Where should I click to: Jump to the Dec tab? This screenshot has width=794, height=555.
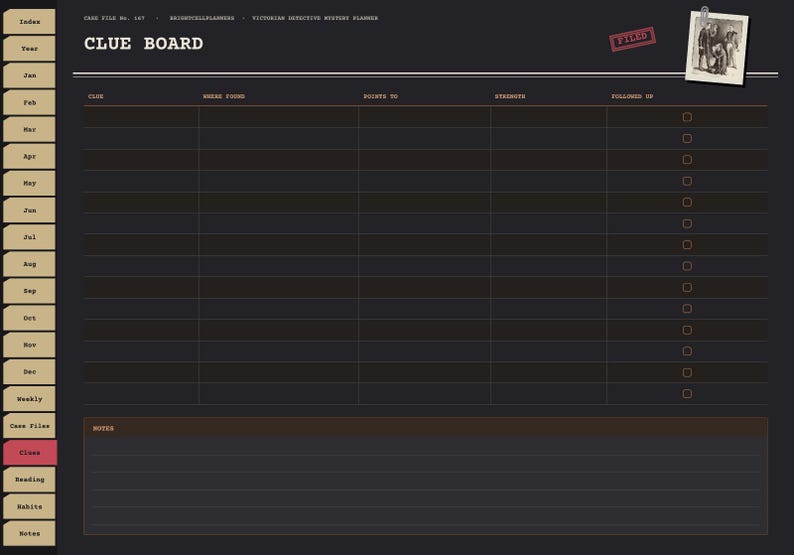click(x=29, y=372)
